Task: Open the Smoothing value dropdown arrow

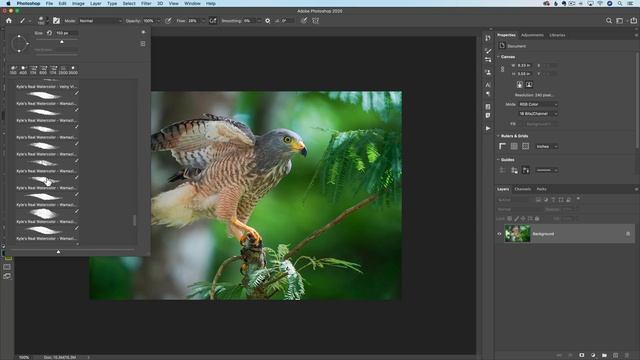Action: (259, 20)
